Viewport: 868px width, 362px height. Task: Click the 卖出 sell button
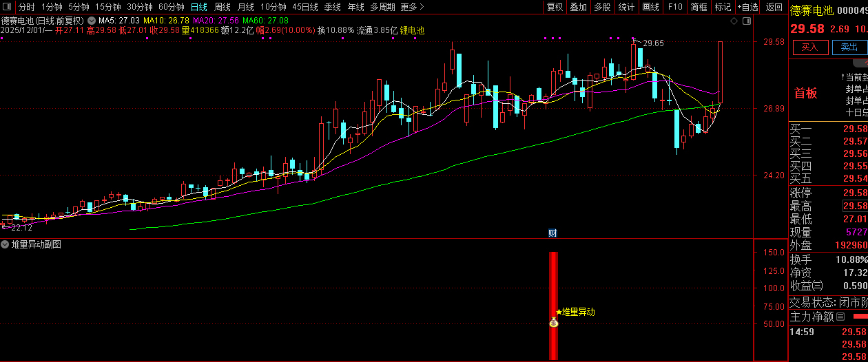849,47
